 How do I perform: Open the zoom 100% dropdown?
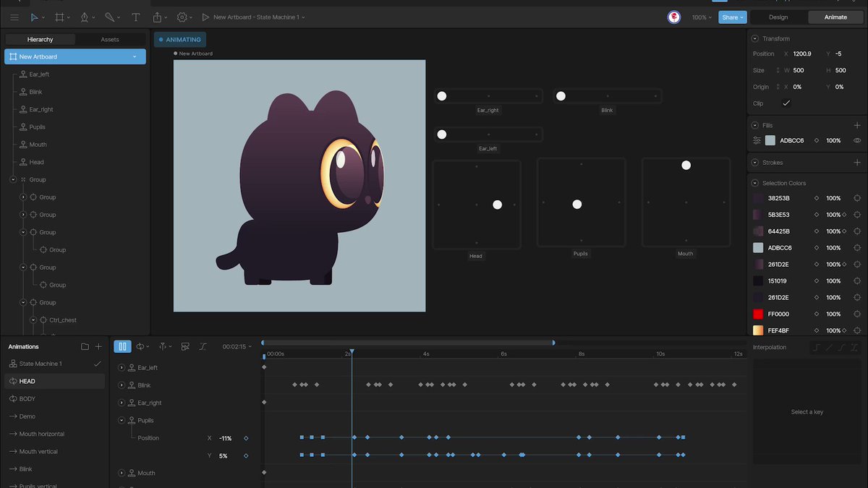pyautogui.click(x=701, y=17)
